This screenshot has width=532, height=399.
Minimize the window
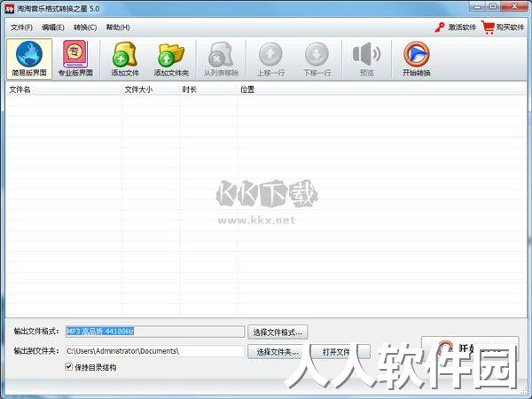478,6
